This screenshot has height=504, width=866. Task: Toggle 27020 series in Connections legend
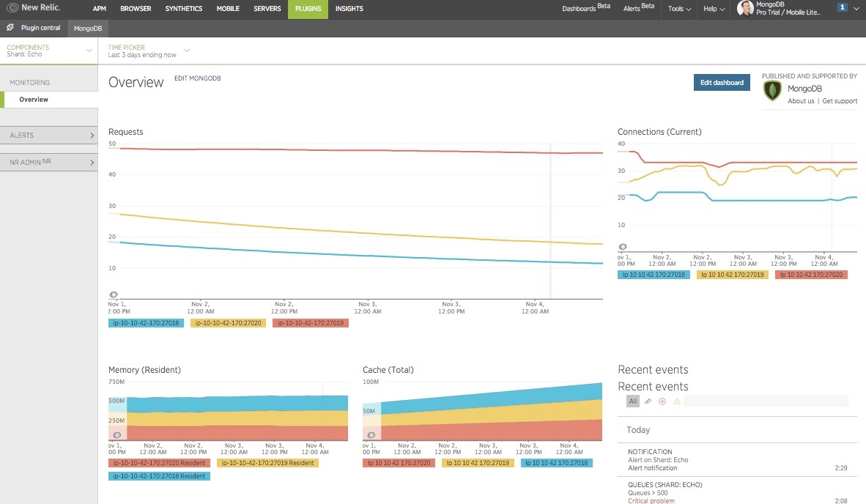pos(811,275)
